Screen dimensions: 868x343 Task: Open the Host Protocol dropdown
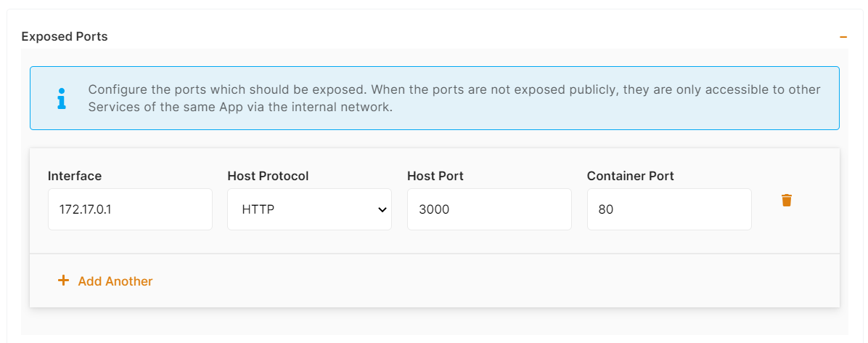(x=309, y=209)
